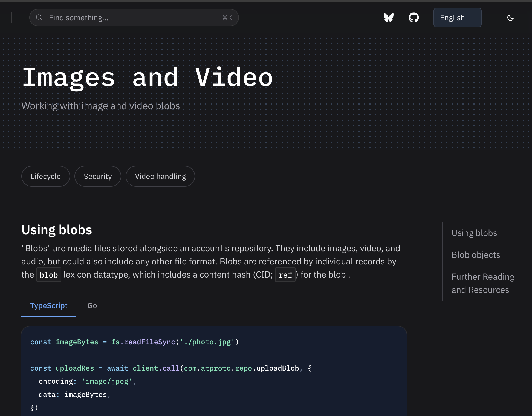This screenshot has height=416, width=532.
Task: Open the Bluesky butterfly link
Action: [x=388, y=18]
